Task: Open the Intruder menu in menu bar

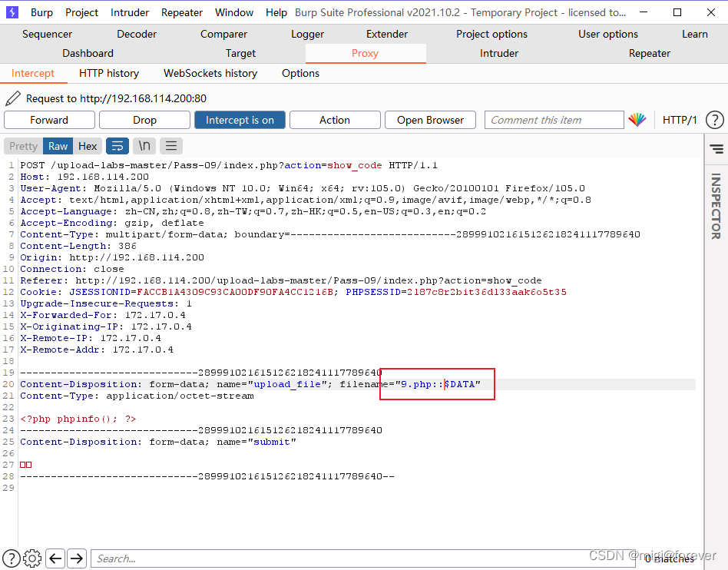Action: click(x=130, y=12)
